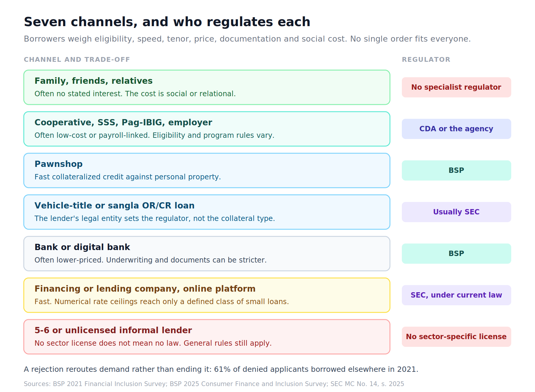The width and height of the screenshot is (535, 392).
Task: Click the CDA or the agency badge
Action: coord(456,129)
